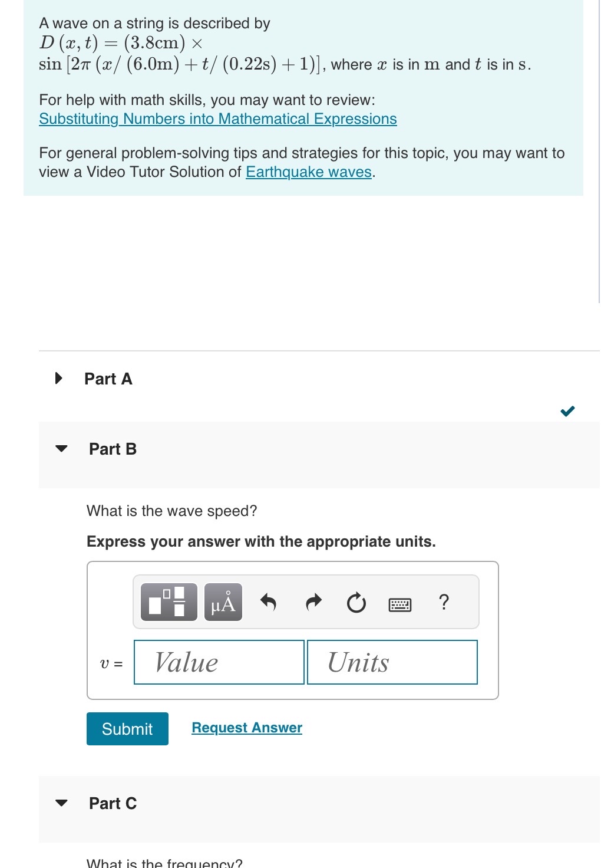Expand Part A using its disclosure triangle

[57, 378]
